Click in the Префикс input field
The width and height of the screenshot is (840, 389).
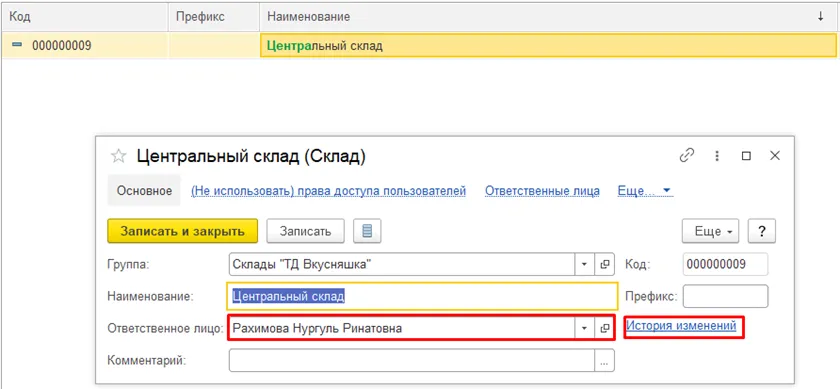coord(725,296)
